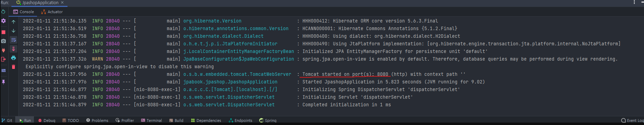
Task: Click 'Explicitly configure spring.jpa.open-in-view' warning line
Action: tap(120, 66)
